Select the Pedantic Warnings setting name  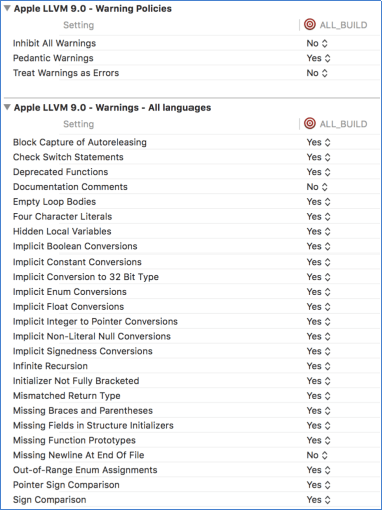pos(53,58)
